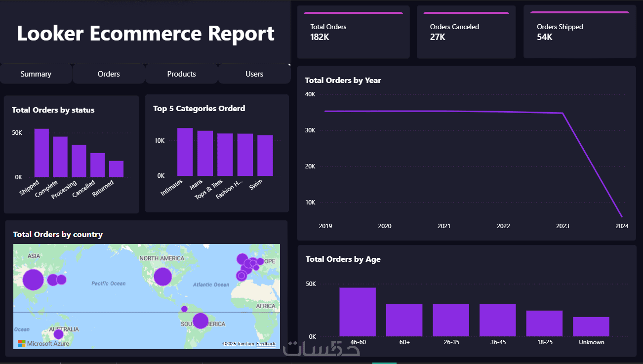Select the 60+ bar in the age chart
This screenshot has height=364, width=643.
(404, 320)
